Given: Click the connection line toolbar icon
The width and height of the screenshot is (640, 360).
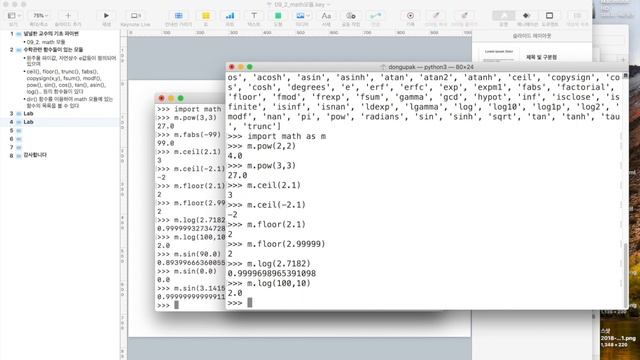Looking at the screenshot, I should (375, 16).
